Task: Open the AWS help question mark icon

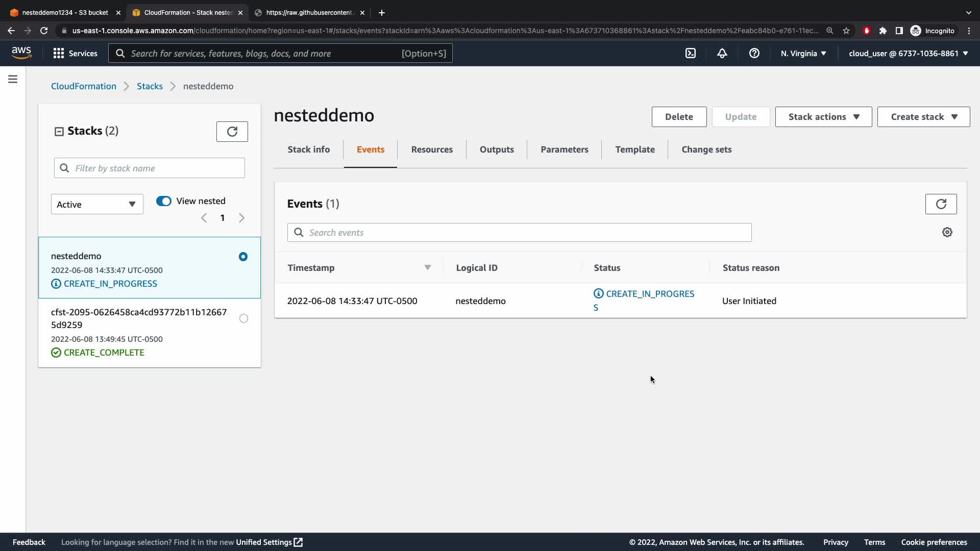Action: tap(754, 53)
